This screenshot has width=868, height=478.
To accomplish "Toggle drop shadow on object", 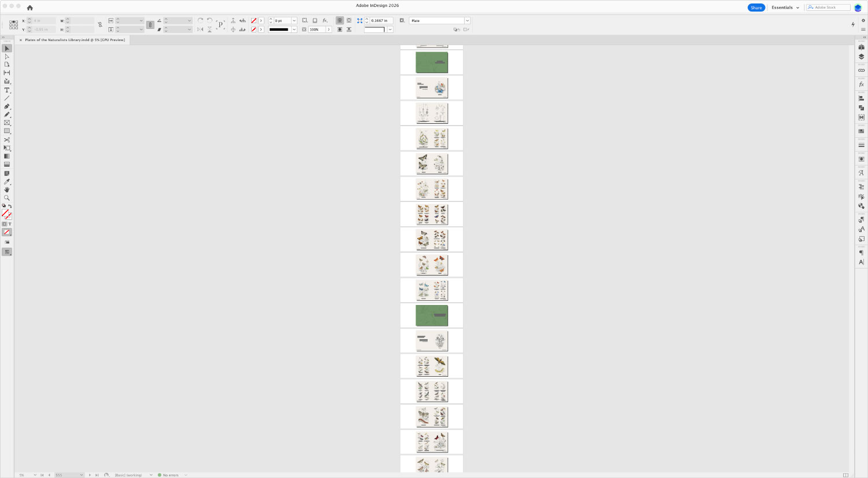I will (315, 20).
